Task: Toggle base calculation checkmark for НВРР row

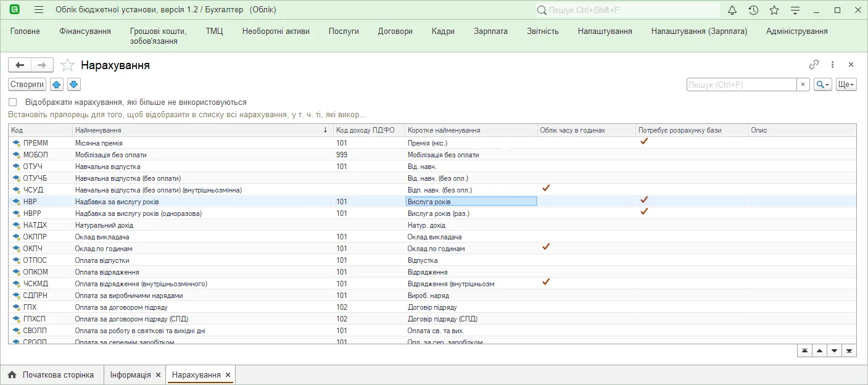Action: [x=644, y=211]
